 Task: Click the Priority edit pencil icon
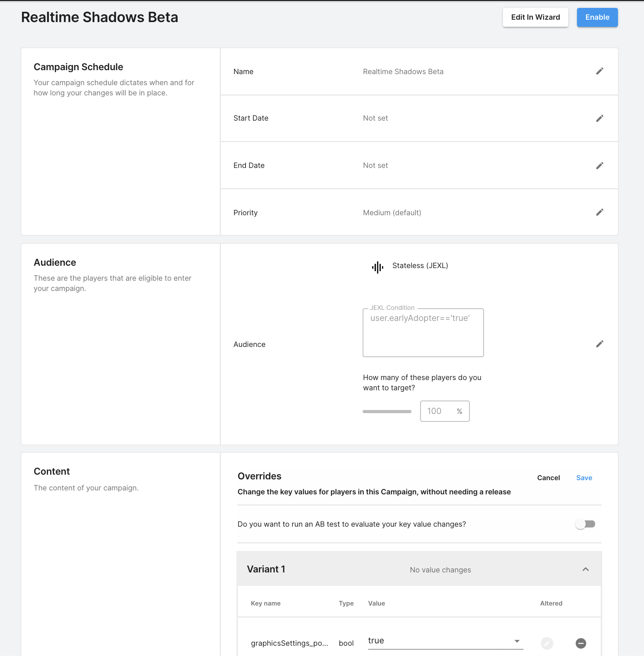tap(599, 212)
